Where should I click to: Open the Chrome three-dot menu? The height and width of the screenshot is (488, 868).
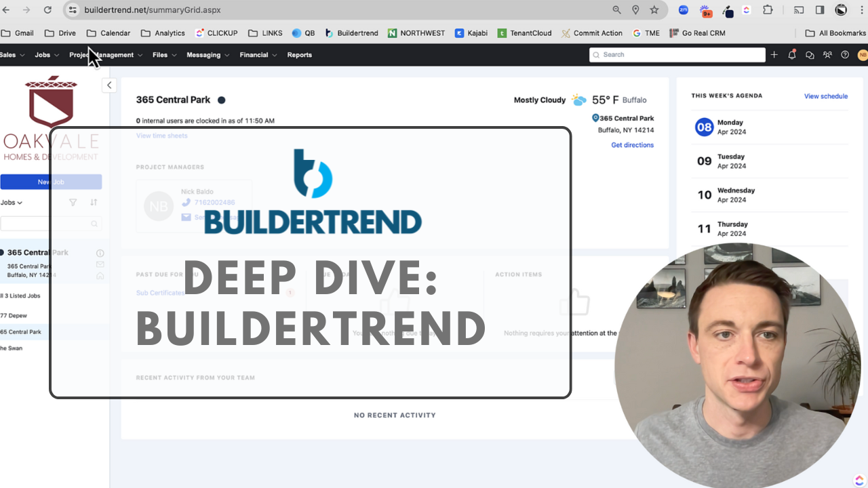(861, 10)
